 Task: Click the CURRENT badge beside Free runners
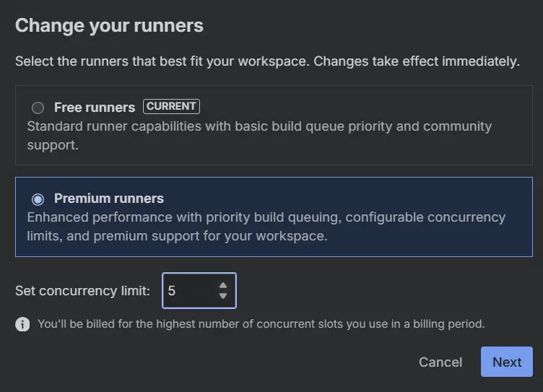171,106
